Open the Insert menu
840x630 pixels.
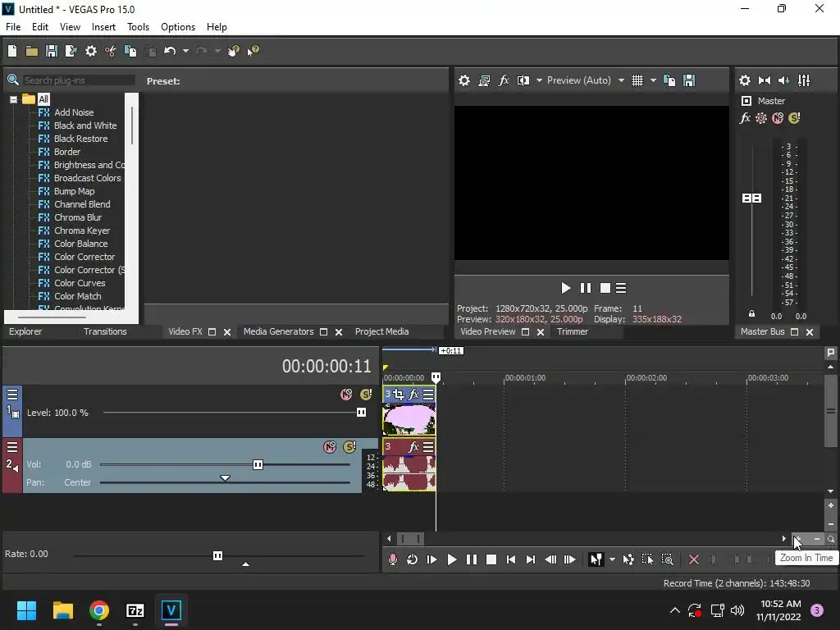pos(103,27)
